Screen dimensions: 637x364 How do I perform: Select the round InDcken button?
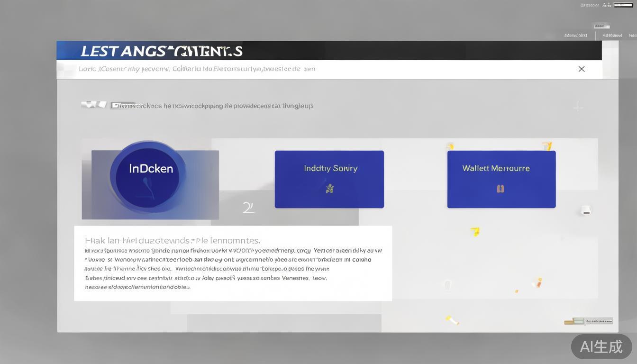(148, 174)
